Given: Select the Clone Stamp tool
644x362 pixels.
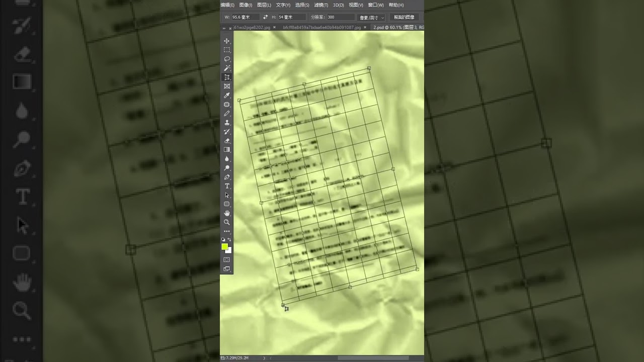Looking at the screenshot, I should [x=227, y=123].
